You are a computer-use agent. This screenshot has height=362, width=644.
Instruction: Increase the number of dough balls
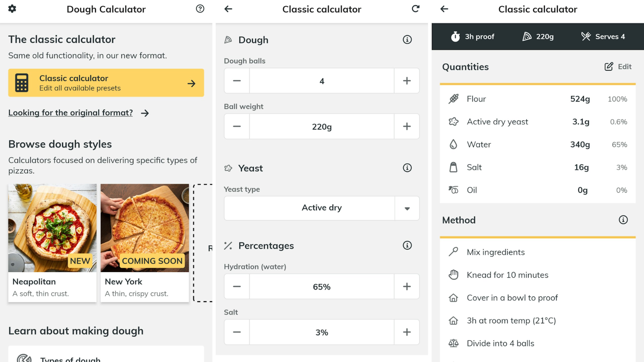(x=407, y=81)
